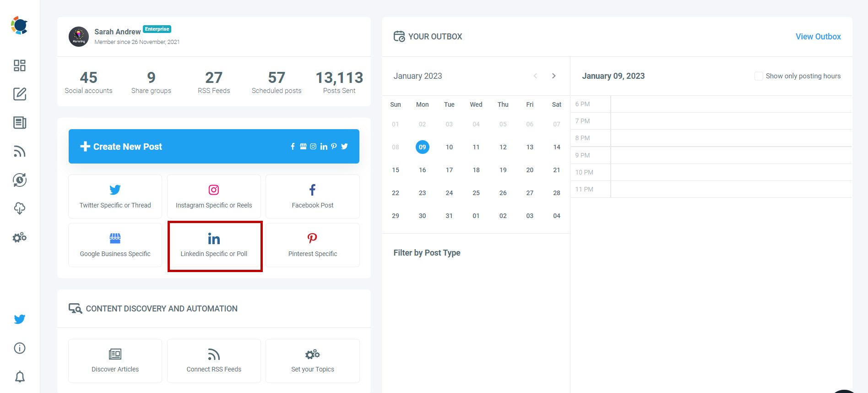The width and height of the screenshot is (868, 393).
Task: Click the Create New Post button
Action: (x=214, y=147)
